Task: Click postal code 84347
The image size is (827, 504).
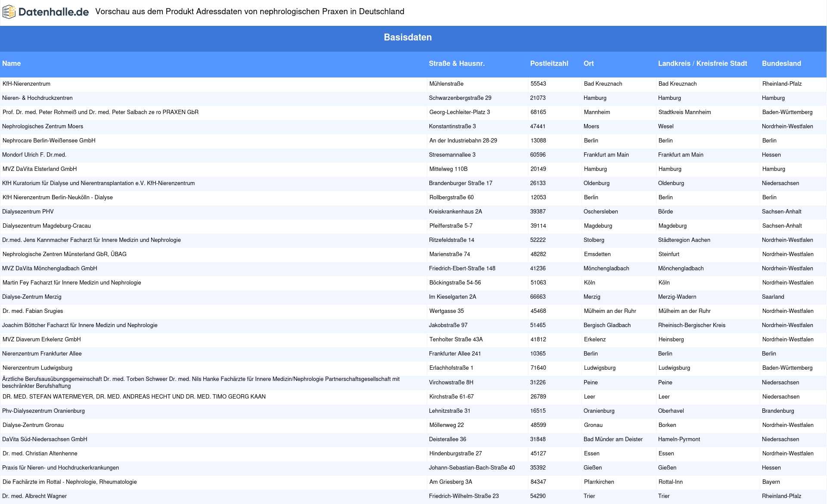Action: [538, 482]
